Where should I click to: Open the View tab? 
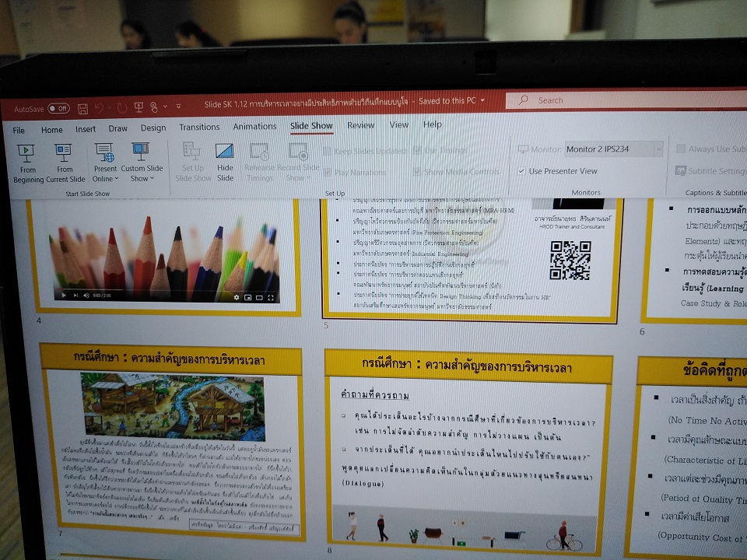pyautogui.click(x=398, y=124)
